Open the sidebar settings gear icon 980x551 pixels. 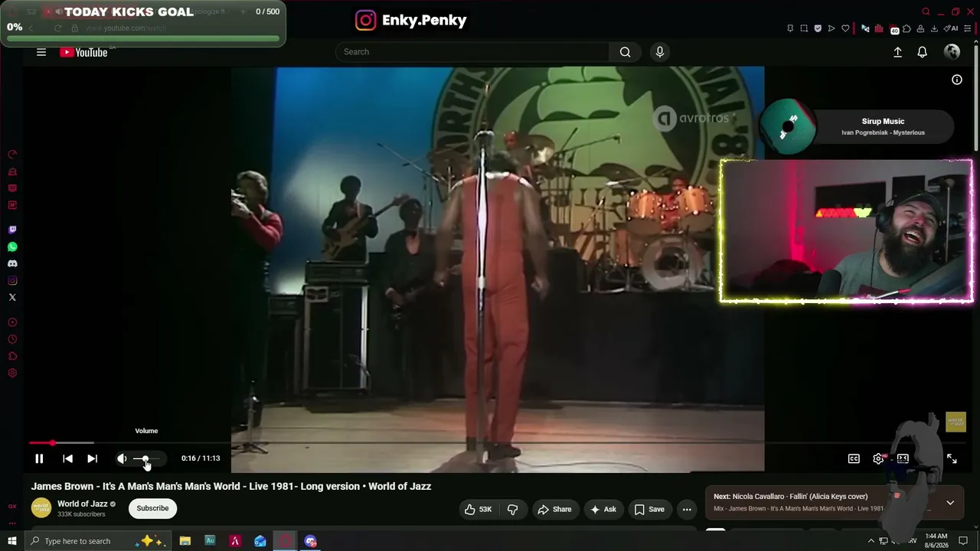pos(12,373)
